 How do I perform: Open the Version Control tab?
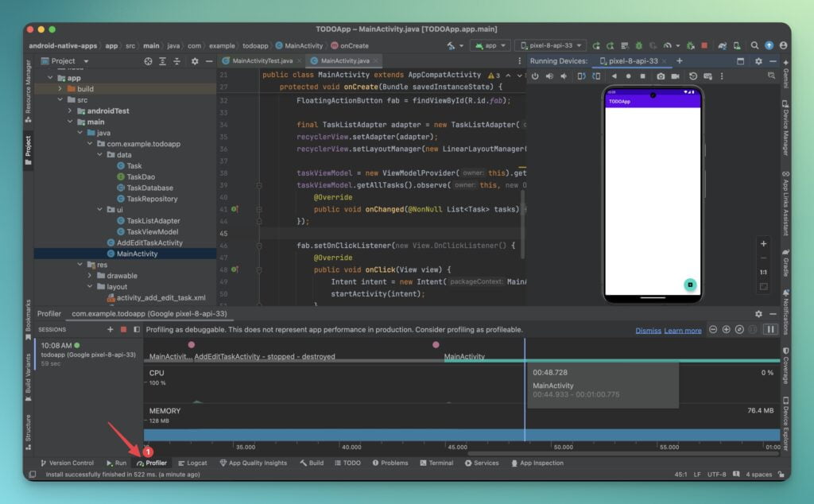(x=67, y=463)
